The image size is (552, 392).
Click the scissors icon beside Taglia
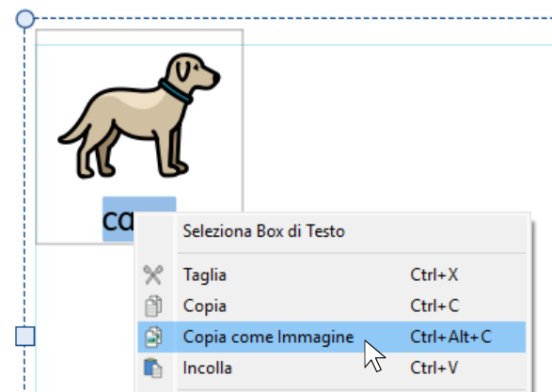coord(153,274)
